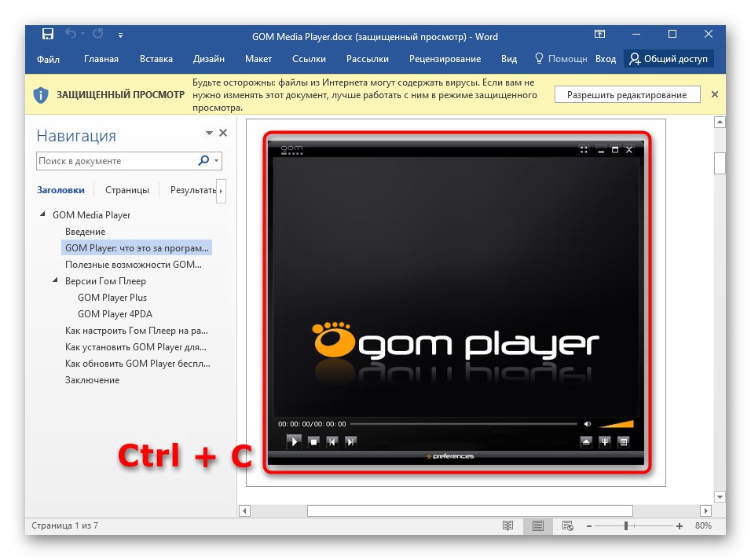Click the vertical scrollbar up arrow
Screen dimensions: 751x560
click(720, 123)
